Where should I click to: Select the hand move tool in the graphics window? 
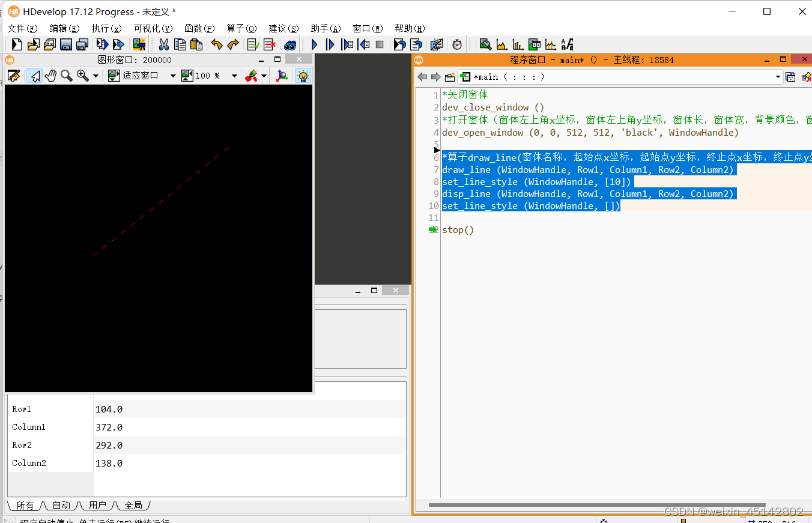click(50, 76)
